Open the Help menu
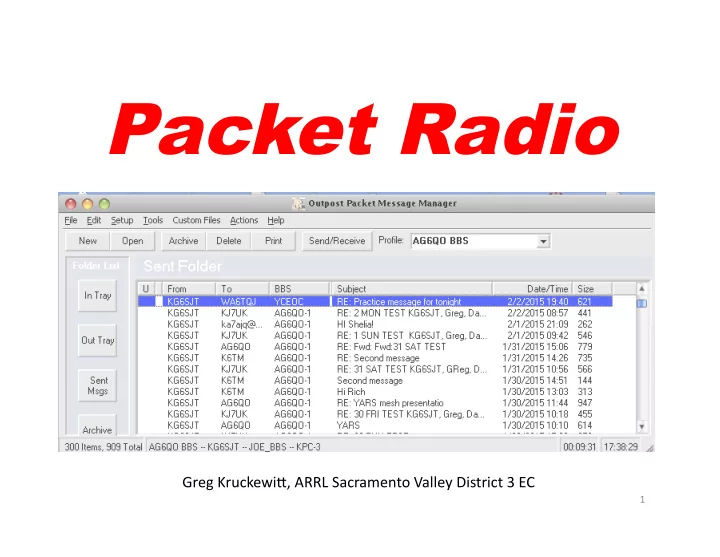This screenshot has height=557, width=720. (x=276, y=220)
